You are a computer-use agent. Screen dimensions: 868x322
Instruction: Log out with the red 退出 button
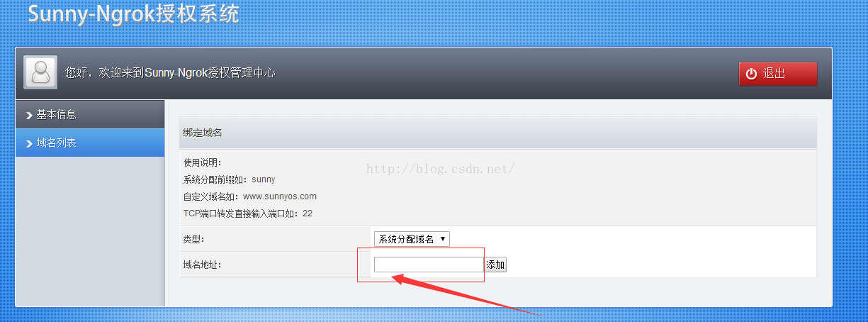[x=778, y=74]
